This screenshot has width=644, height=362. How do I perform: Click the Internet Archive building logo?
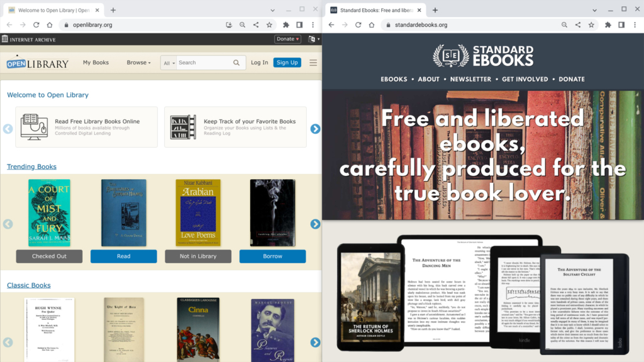pos(5,38)
